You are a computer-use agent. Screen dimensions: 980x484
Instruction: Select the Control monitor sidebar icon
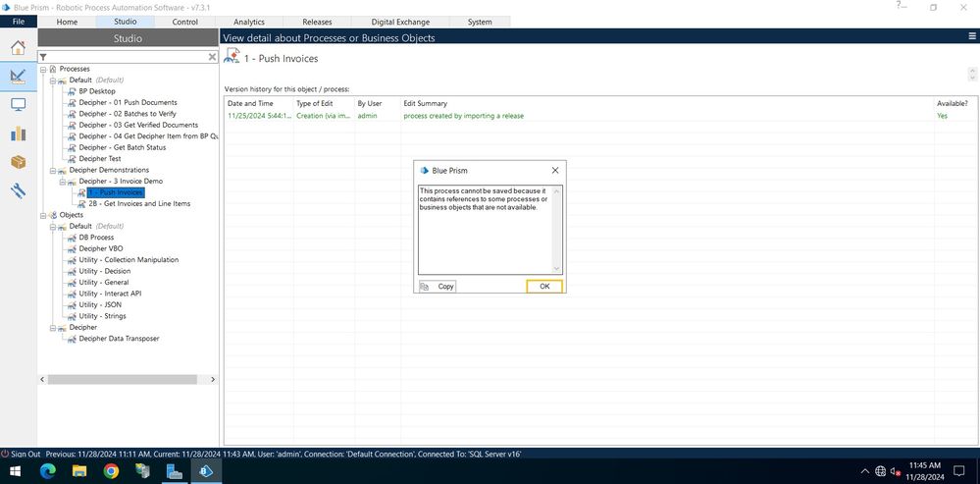(x=18, y=104)
